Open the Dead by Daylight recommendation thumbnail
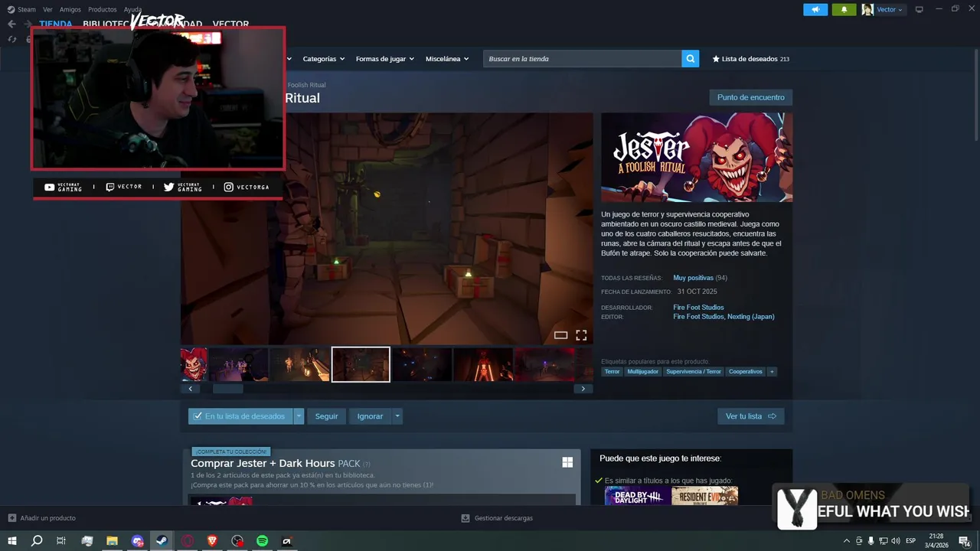Screen dimensions: 980x551 [x=638, y=497]
